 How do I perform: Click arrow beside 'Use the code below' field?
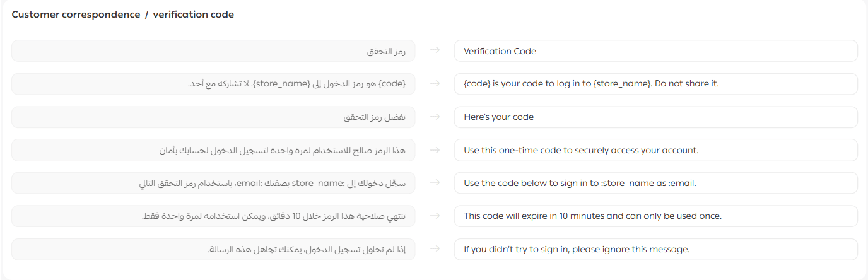click(435, 183)
